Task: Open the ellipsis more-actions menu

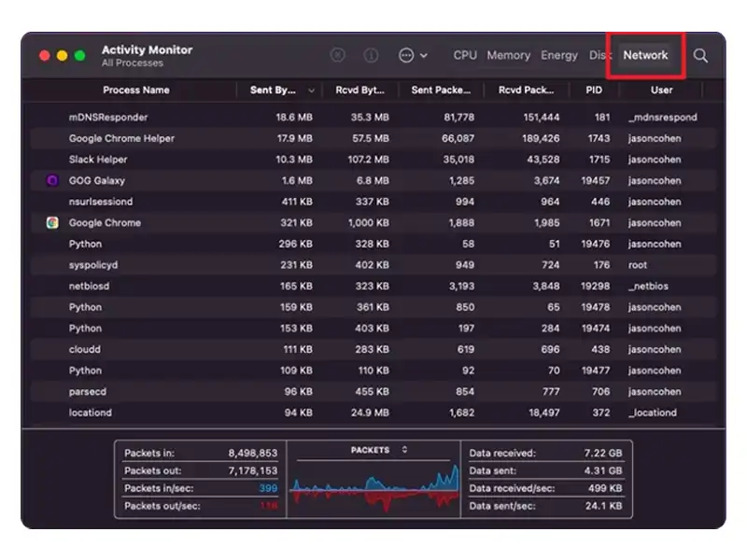Action: click(x=413, y=55)
